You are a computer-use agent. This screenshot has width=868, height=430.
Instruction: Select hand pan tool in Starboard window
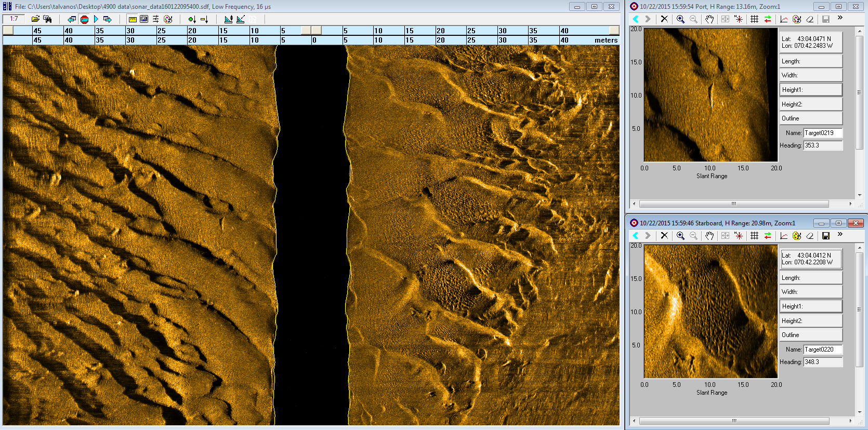(x=709, y=236)
